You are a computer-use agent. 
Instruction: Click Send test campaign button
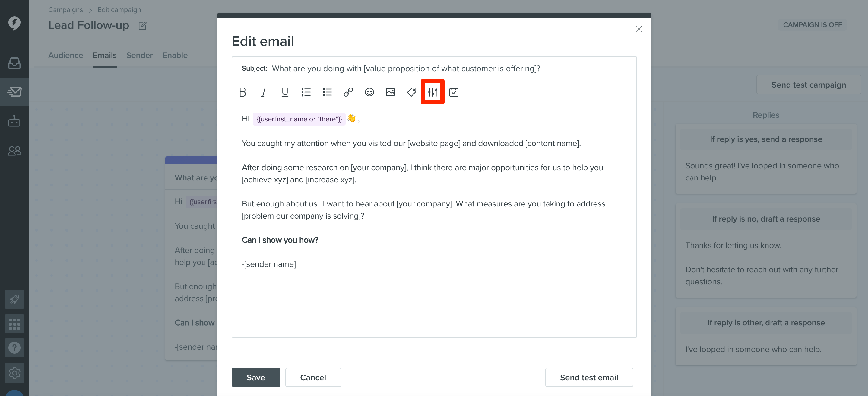808,85
